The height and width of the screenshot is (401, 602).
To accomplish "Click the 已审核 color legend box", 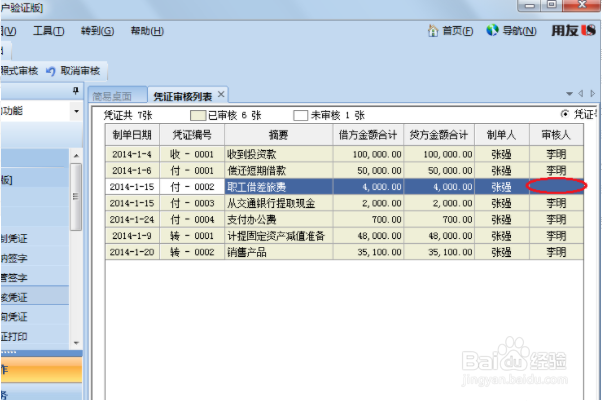I will [x=198, y=115].
